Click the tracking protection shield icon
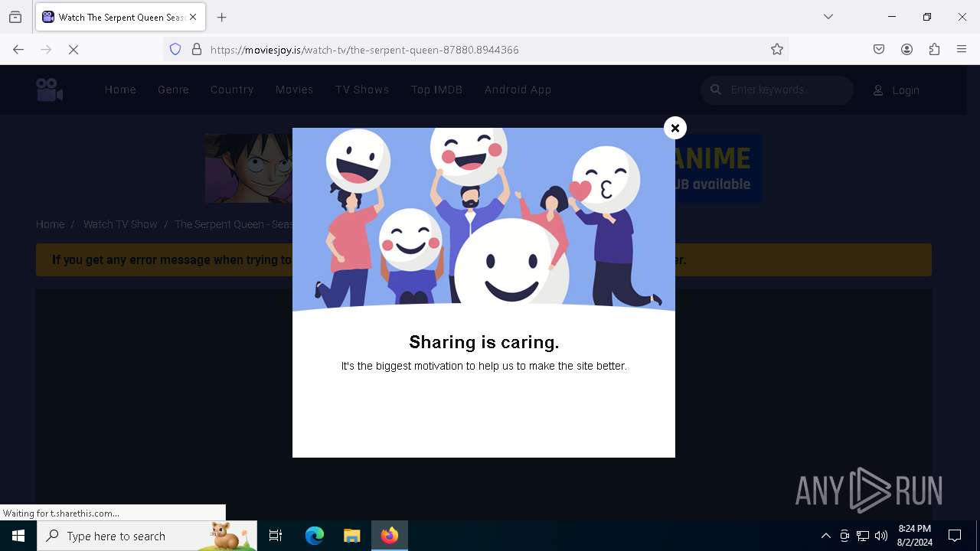Screen dimensions: 980x551 [x=175, y=50]
